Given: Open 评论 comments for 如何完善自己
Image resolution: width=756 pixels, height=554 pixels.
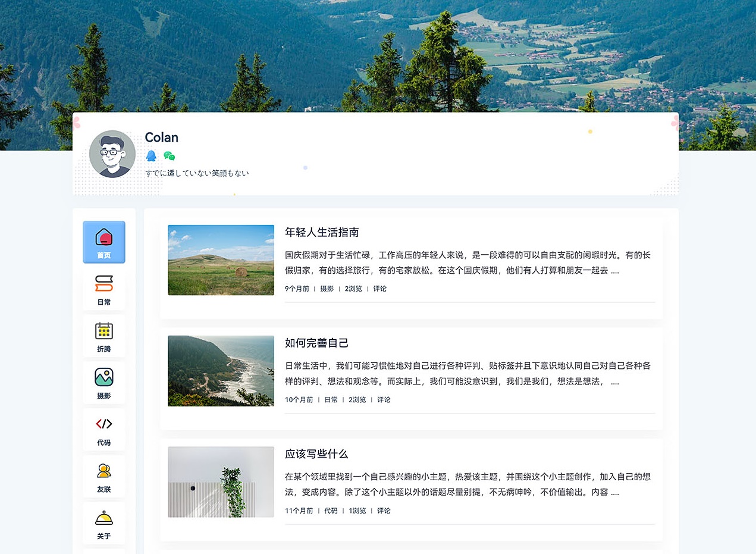Looking at the screenshot, I should [x=384, y=400].
